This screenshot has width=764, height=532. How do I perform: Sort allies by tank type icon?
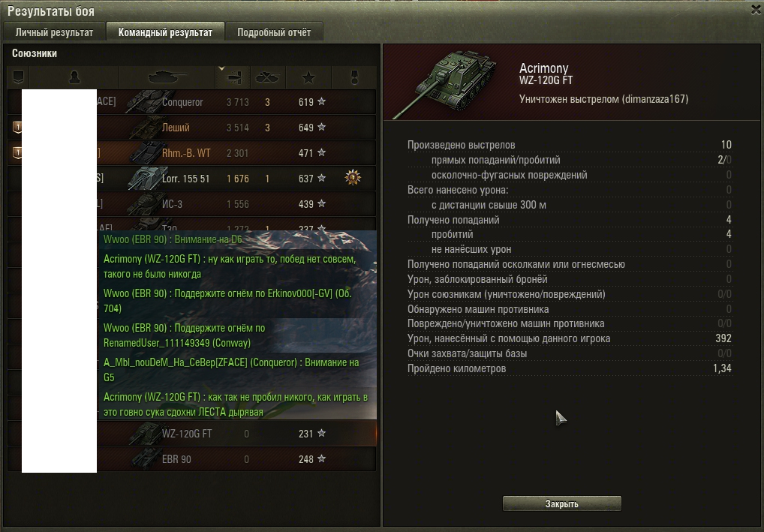click(167, 77)
